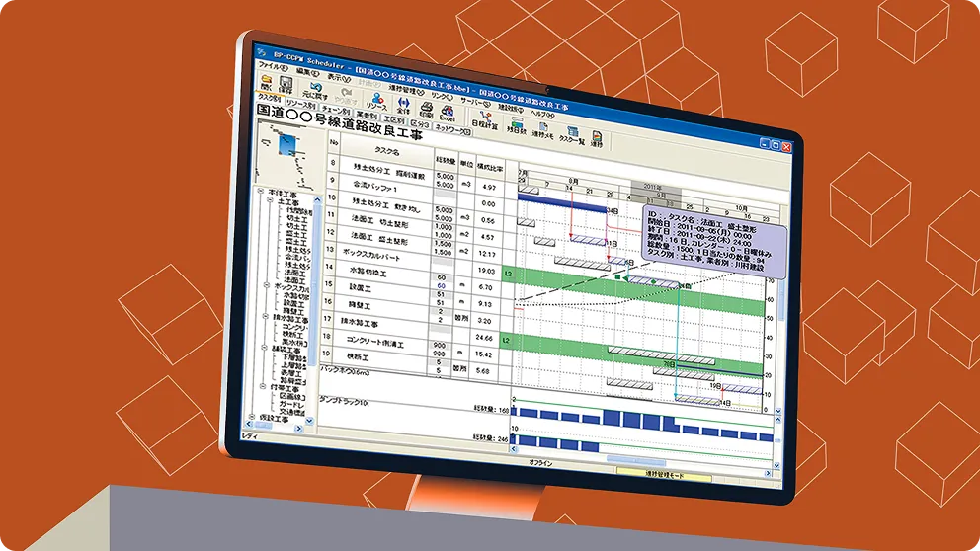The width and height of the screenshot is (980, 551).
Task: Open the リソース (Resource) toolbar icon
Action: 375,99
